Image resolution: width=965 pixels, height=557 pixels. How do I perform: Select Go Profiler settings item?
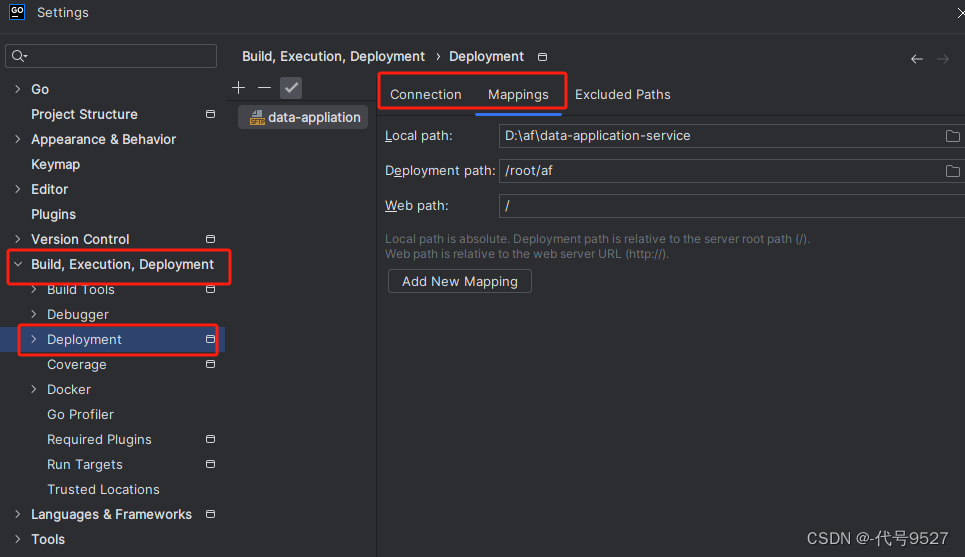pos(81,414)
